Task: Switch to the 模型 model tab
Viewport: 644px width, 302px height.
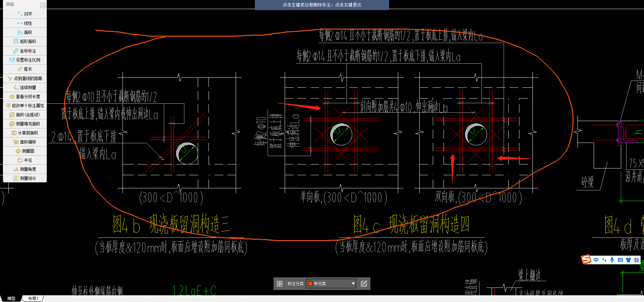Action: point(11,298)
